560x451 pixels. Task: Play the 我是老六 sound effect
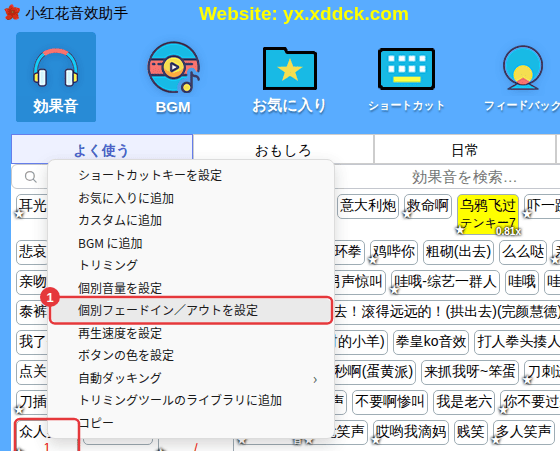[464, 402]
